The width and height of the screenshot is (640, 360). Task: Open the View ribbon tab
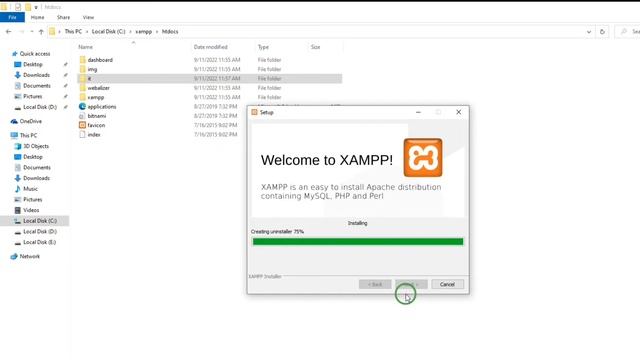point(88,17)
